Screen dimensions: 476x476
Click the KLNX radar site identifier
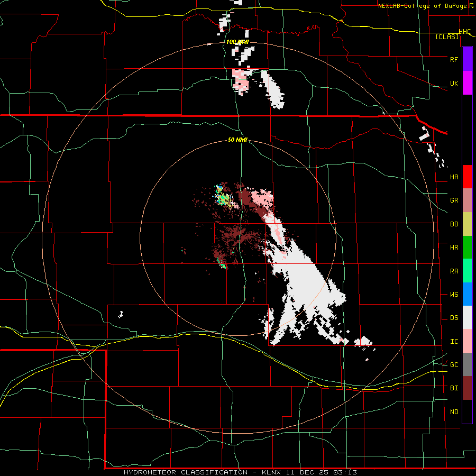[x=271, y=472]
